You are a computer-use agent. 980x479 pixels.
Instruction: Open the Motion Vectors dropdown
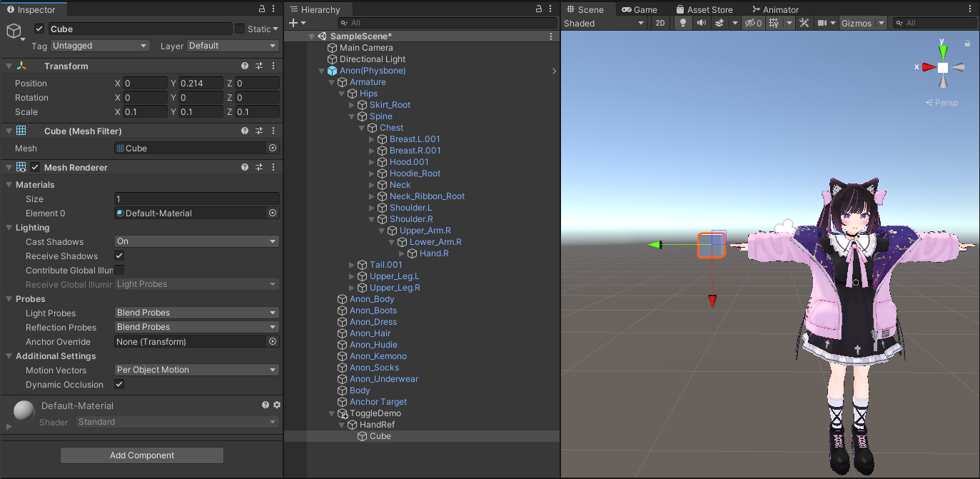coord(196,370)
